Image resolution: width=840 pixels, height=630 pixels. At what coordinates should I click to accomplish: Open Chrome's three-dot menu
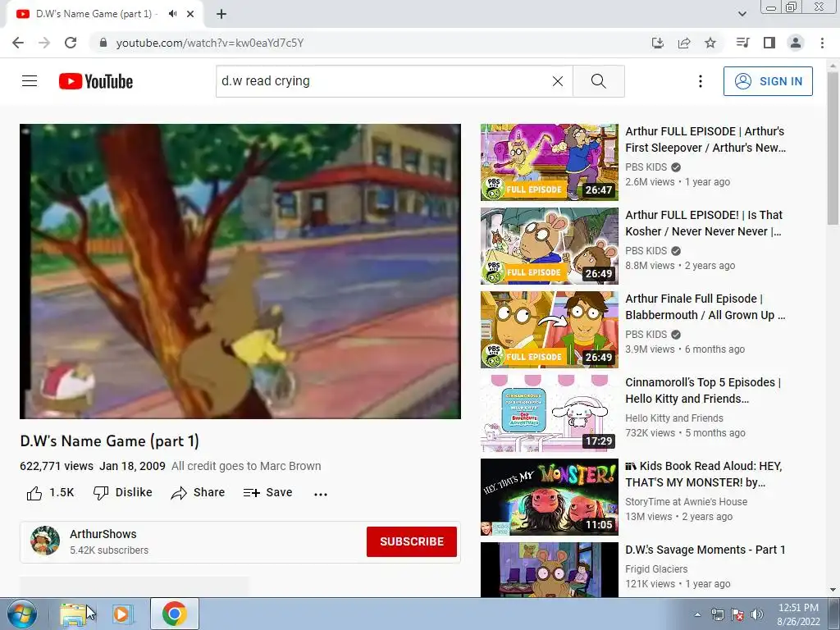pos(822,43)
